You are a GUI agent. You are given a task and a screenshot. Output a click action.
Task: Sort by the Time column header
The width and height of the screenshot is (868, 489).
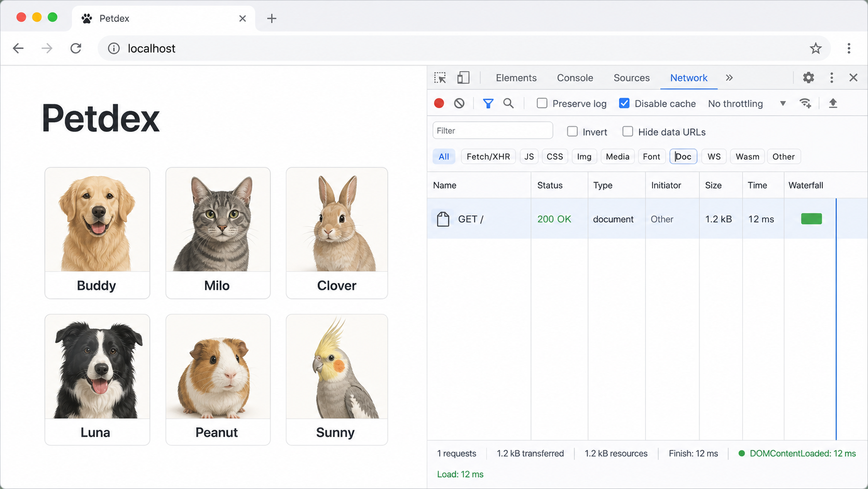click(x=763, y=185)
